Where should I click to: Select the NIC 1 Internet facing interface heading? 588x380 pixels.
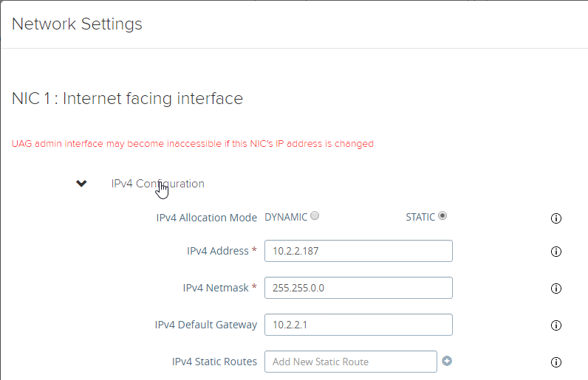click(x=128, y=99)
